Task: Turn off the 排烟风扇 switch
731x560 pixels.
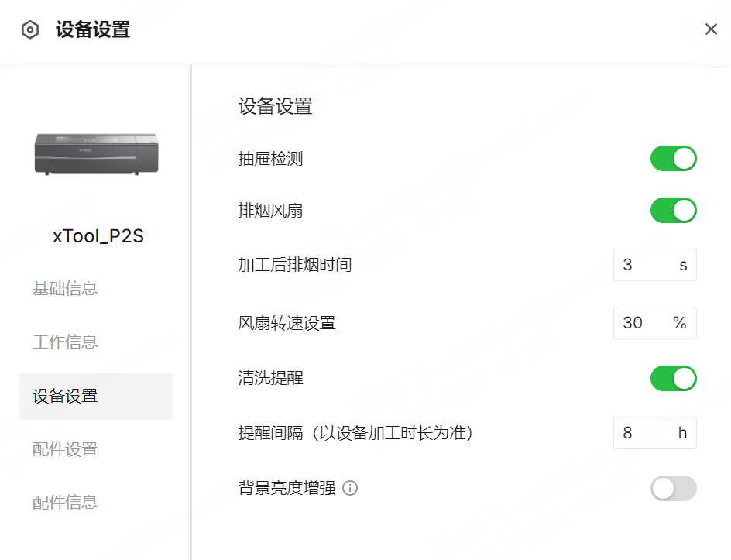Action: point(673,211)
